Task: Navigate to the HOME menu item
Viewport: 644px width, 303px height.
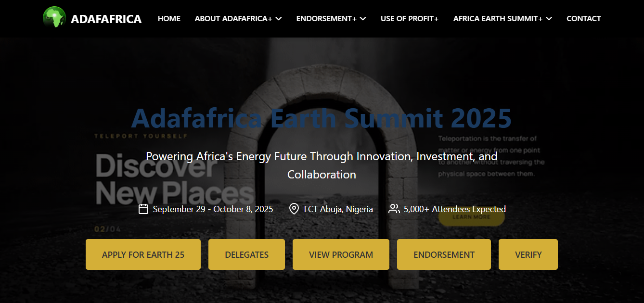Action: click(169, 18)
